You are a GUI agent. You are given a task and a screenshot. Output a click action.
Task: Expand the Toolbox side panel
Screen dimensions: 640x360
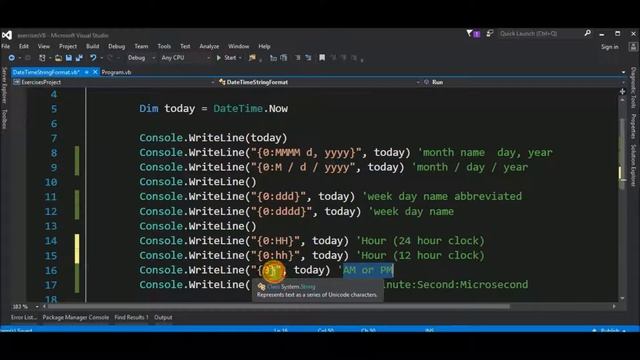point(4,119)
